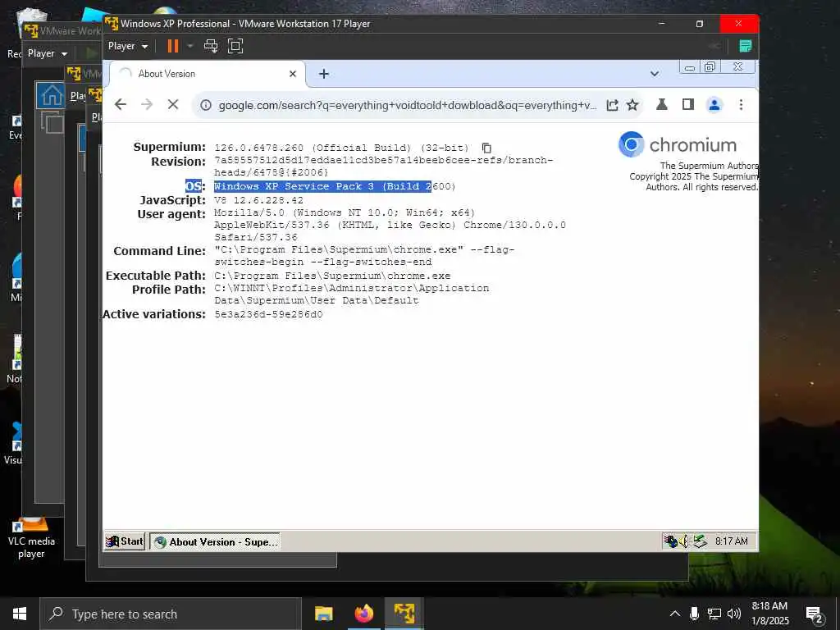840x630 pixels.
Task: Minimize the Supermium browser window inside VM
Action: [690, 67]
